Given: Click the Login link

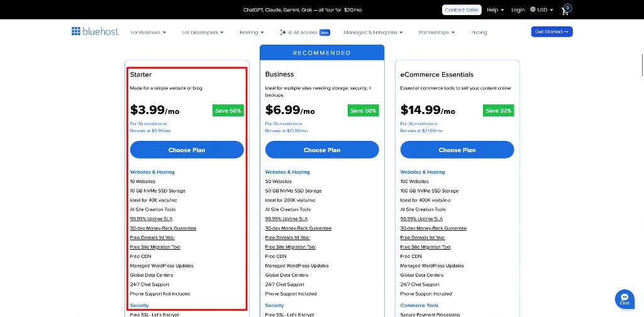Looking at the screenshot, I should [x=518, y=10].
